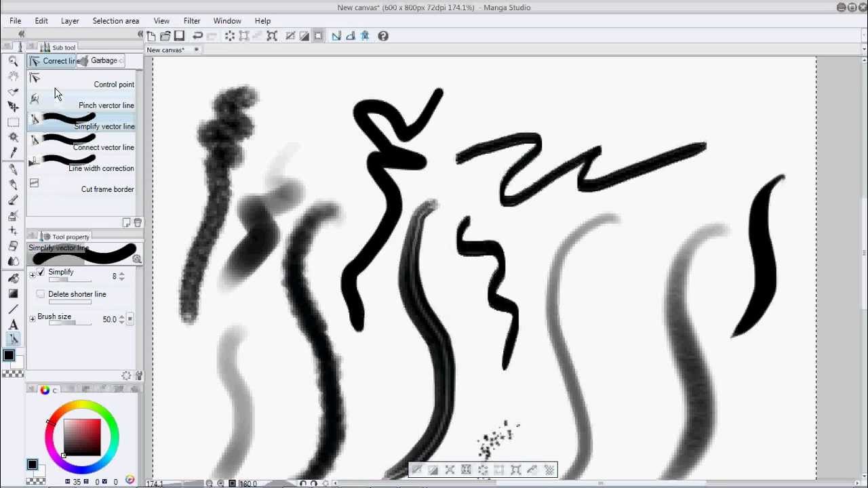The width and height of the screenshot is (868, 488).
Task: Select the Zoom tool
Action: tap(13, 62)
